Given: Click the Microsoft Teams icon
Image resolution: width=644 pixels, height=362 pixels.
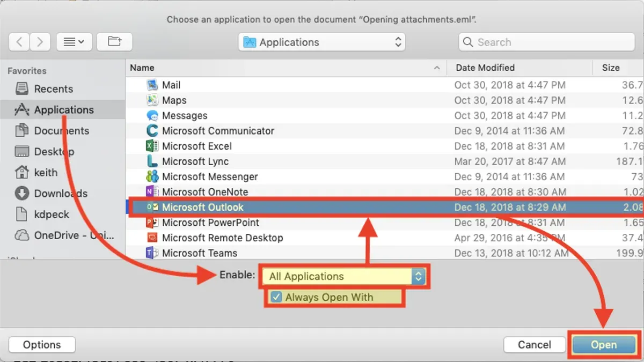Looking at the screenshot, I should 152,253.
